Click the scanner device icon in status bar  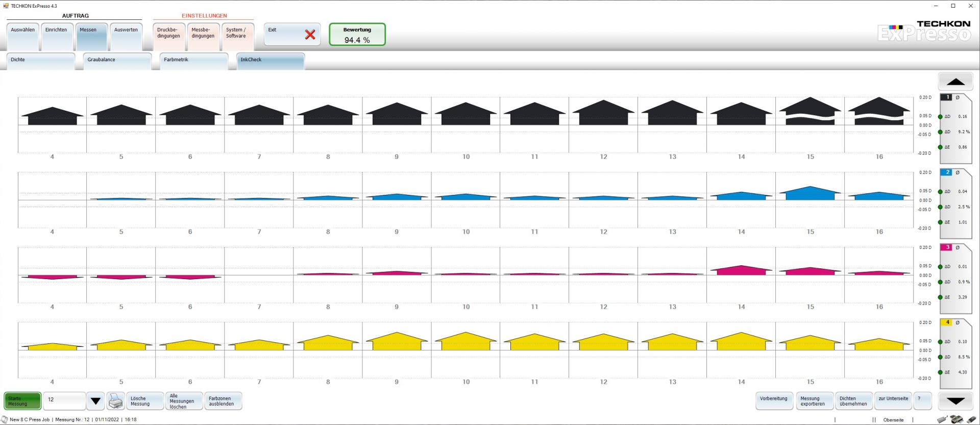pos(957,419)
